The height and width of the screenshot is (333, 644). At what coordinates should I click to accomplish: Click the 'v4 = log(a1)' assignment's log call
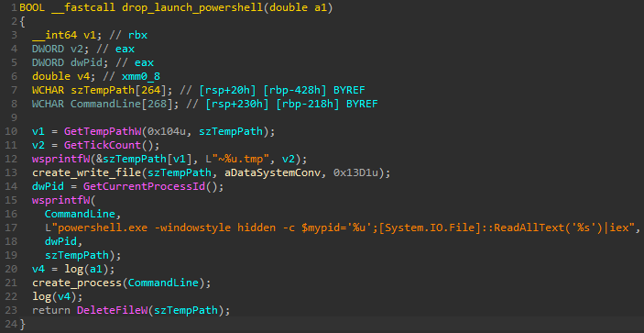pos(73,269)
